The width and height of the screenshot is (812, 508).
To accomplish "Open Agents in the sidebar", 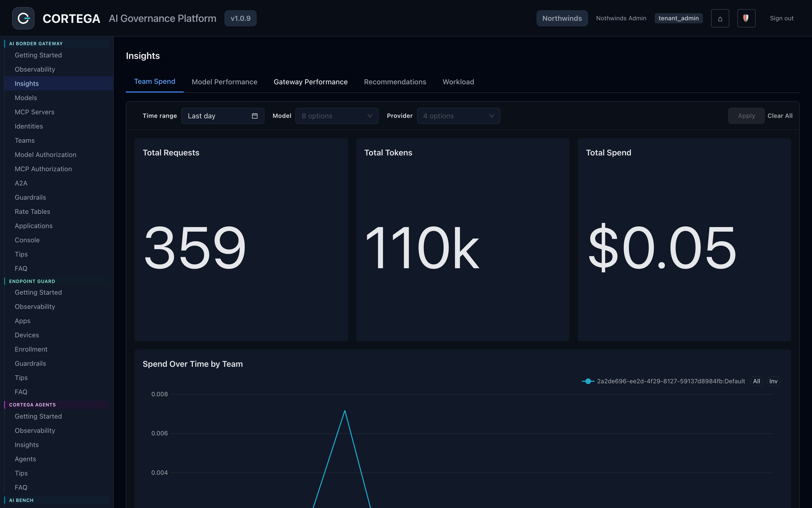I will tap(59, 459).
